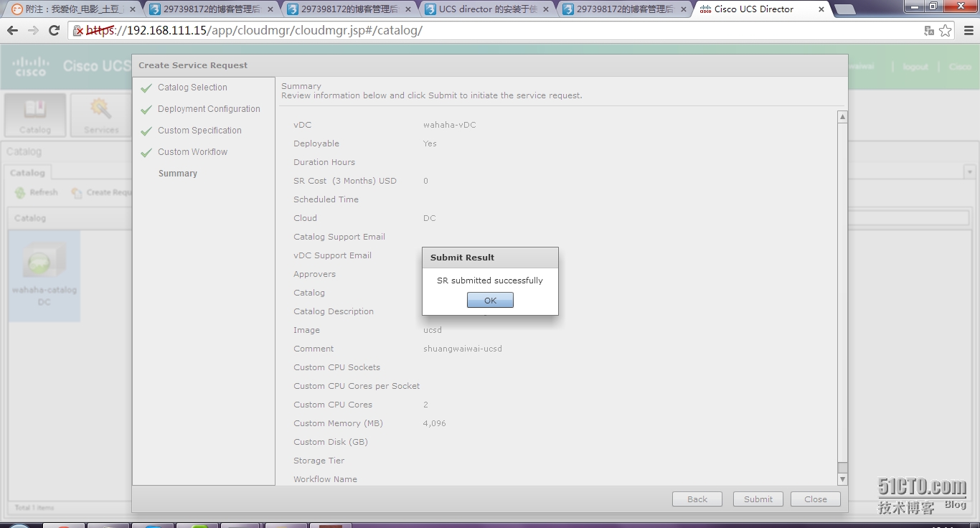This screenshot has height=528, width=980.
Task: Click the green checkmark beside Catalog Selection
Action: (146, 88)
